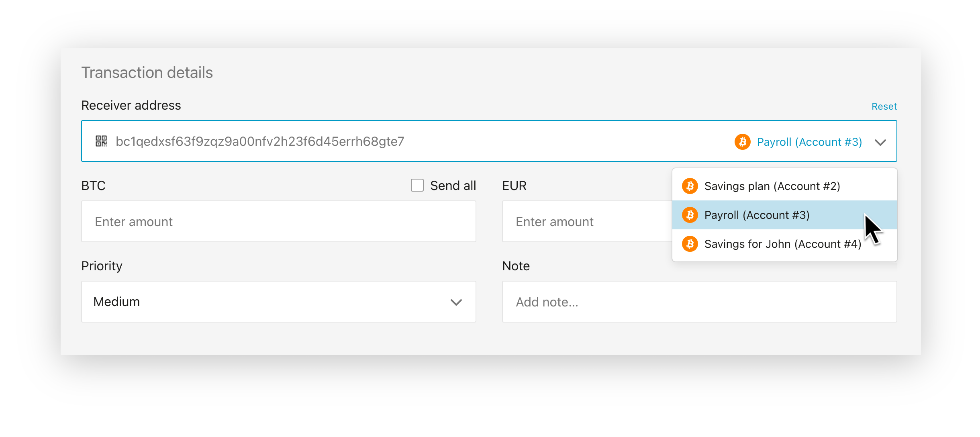Click Bitcoin icon beside selected Payroll account
This screenshot has width=980, height=437.
pyautogui.click(x=742, y=142)
